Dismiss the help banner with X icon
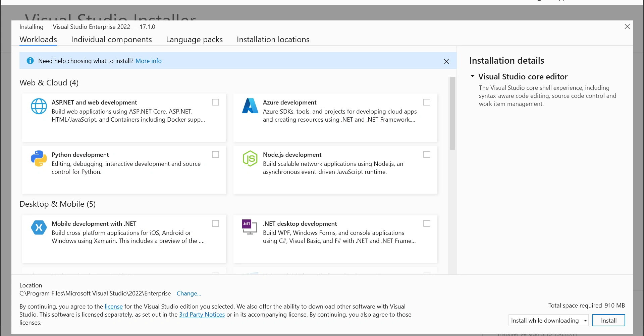Image resolution: width=644 pixels, height=336 pixels. pos(446,61)
